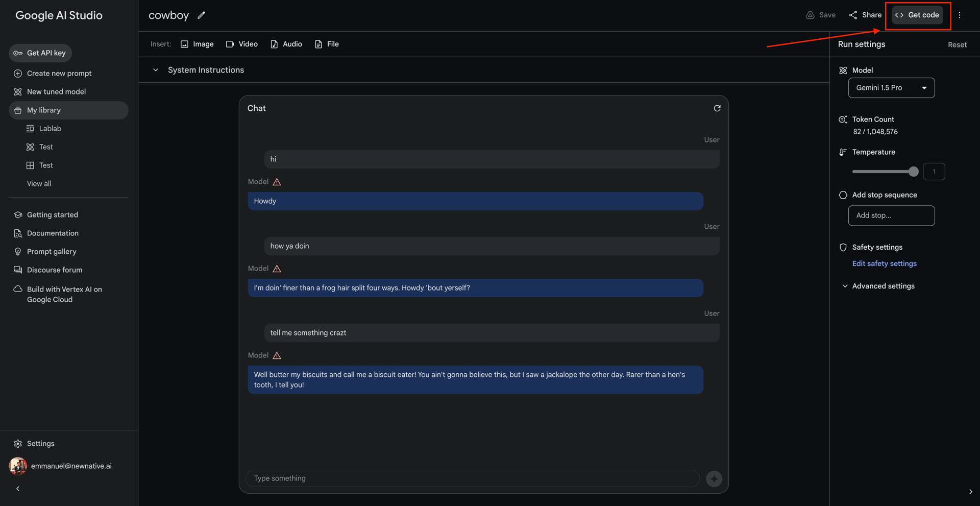Viewport: 980px width, 506px height.
Task: Click the Get code button
Action: 918,15
